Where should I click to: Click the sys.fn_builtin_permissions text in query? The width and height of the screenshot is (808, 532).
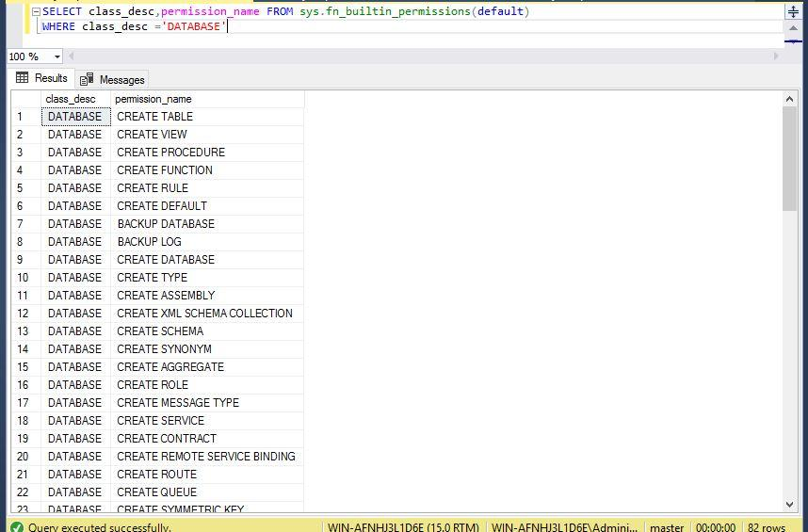385,11
